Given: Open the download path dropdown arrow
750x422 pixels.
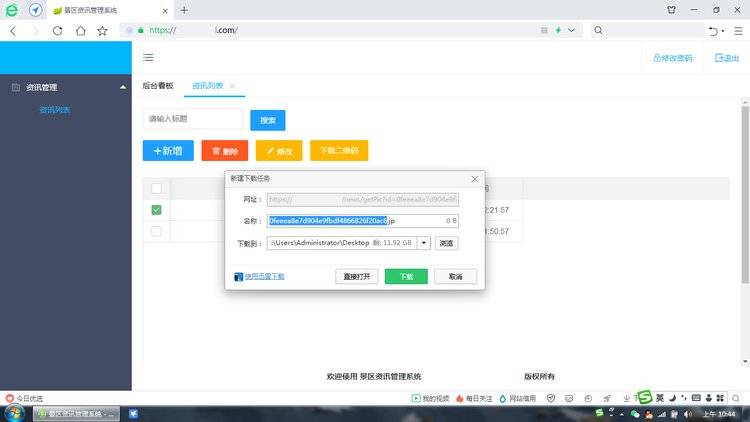Looking at the screenshot, I should 424,243.
